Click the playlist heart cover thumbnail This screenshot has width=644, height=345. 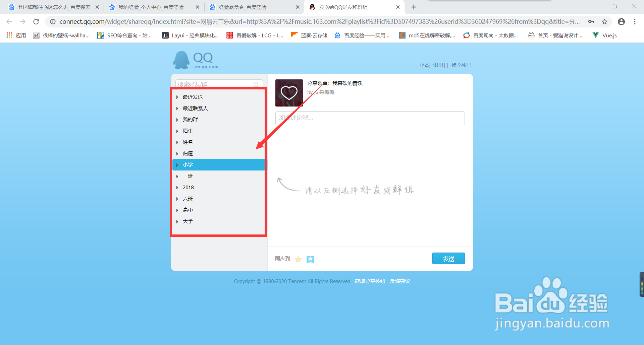(289, 93)
